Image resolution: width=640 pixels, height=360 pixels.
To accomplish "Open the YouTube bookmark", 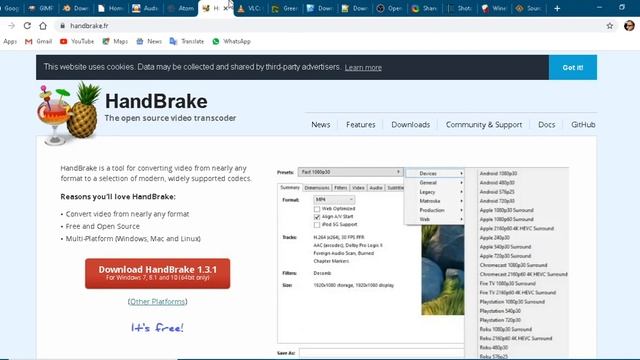I will click(77, 41).
